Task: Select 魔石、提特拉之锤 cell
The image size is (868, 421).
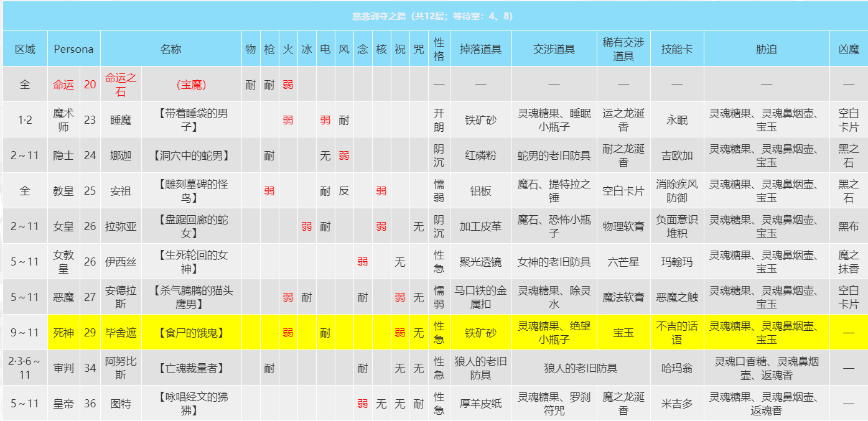Action: [554, 191]
